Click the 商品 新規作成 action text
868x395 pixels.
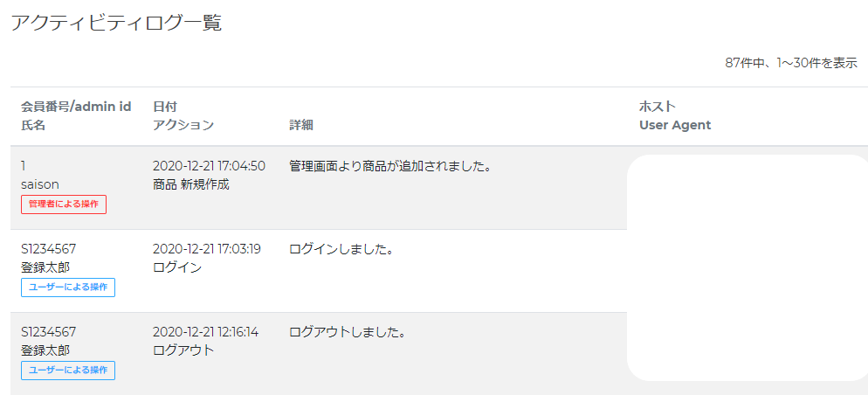pos(190,184)
